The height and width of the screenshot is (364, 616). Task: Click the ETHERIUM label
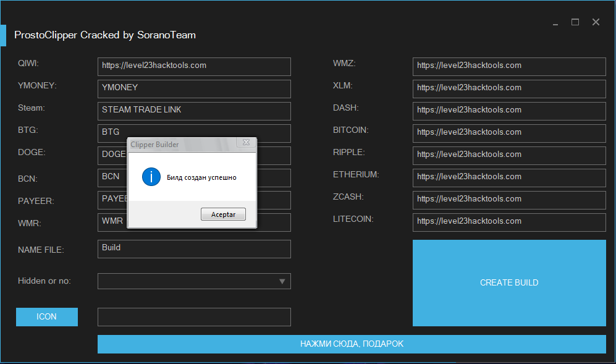coord(356,174)
